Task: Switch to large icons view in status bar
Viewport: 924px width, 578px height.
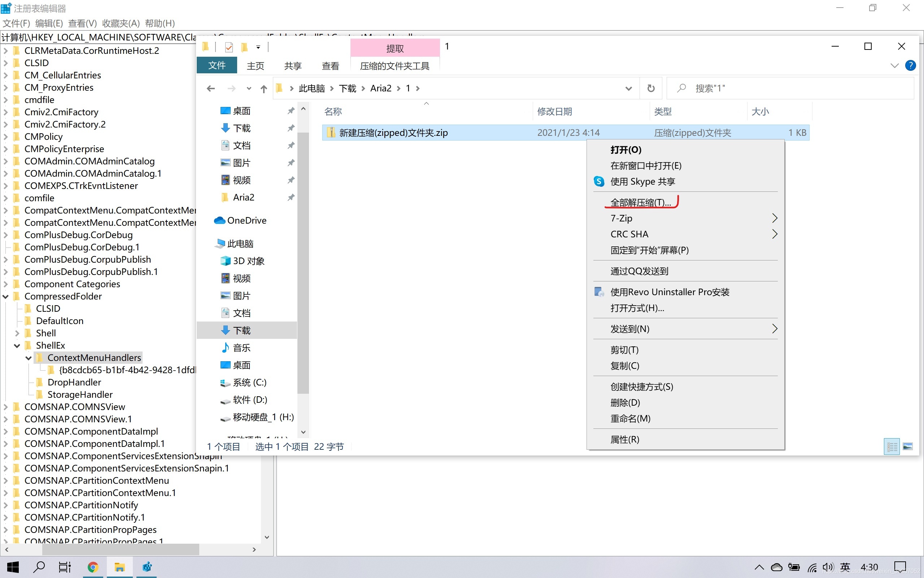Action: (x=908, y=447)
